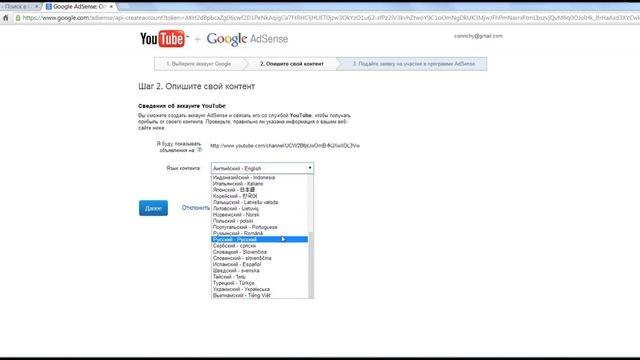
Task: Click the 'Отклонить' link
Action: (x=196, y=208)
